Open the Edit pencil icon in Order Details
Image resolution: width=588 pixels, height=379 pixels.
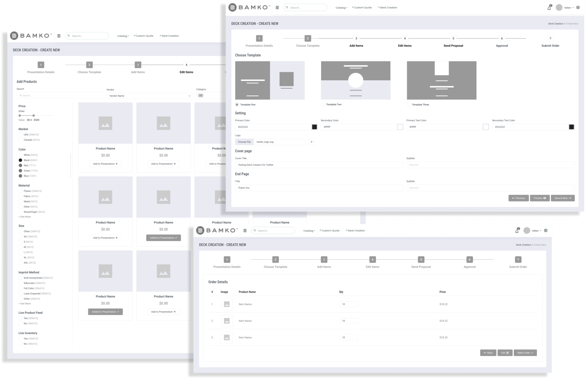505,353
